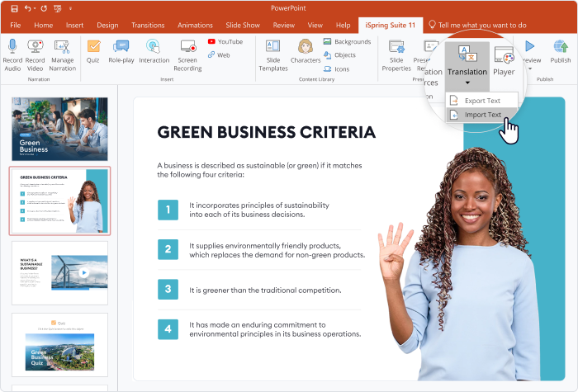This screenshot has width=578, height=392.
Task: Select the Green Business Quiz slide thumbnail
Action: (59, 345)
